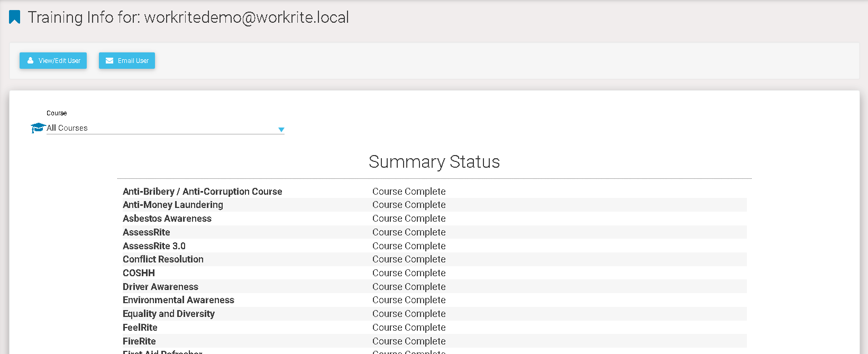The height and width of the screenshot is (354, 868).
Task: Open the View/Edit User page
Action: 53,61
